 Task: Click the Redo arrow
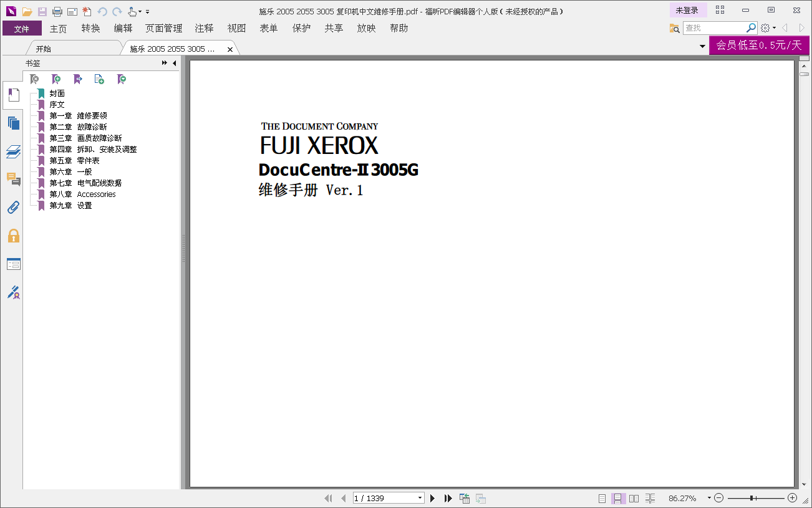pos(117,11)
